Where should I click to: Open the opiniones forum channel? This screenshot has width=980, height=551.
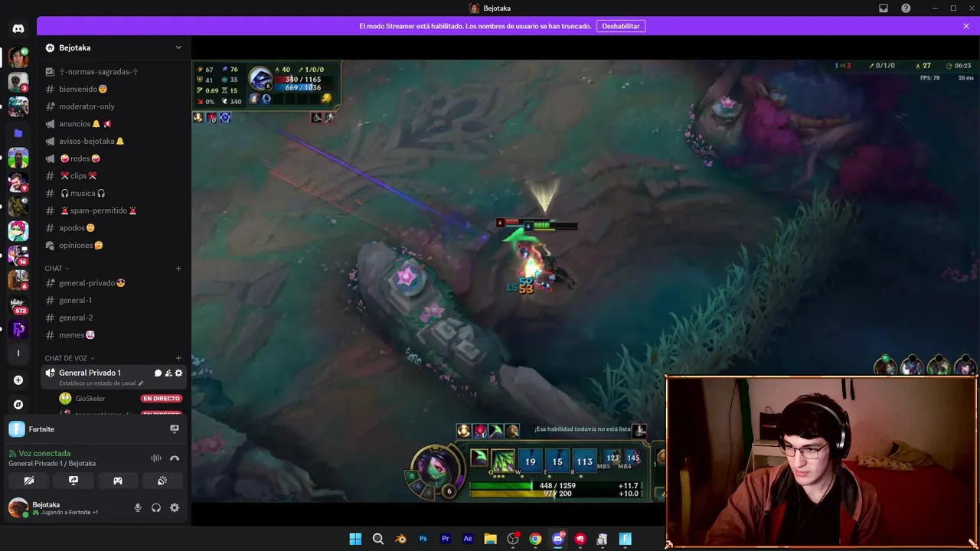[113, 245]
